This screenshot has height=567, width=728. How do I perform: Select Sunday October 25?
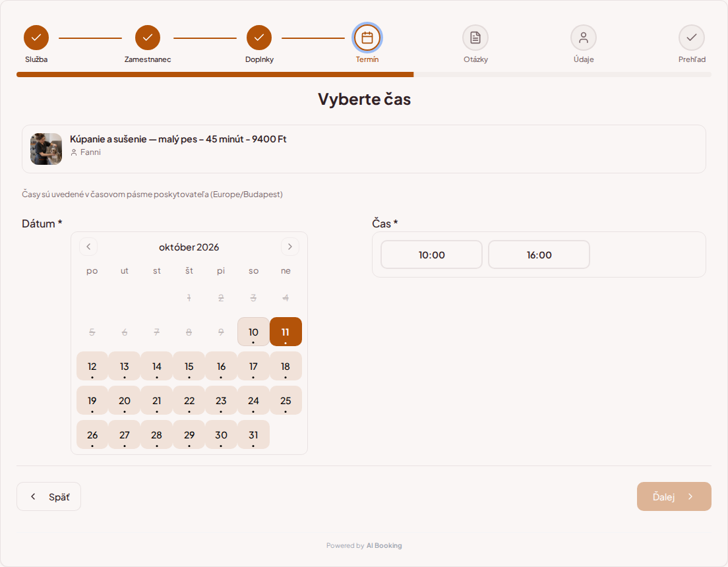point(286,400)
